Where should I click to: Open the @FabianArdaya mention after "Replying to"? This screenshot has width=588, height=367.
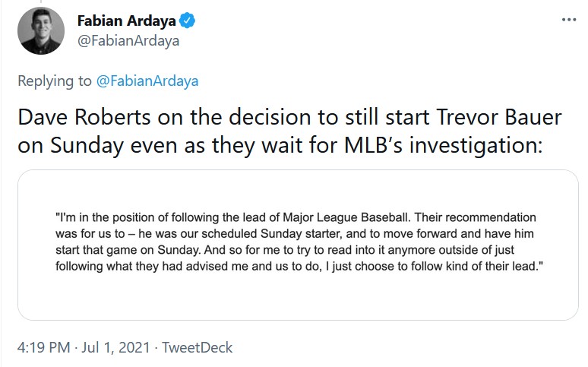coord(148,81)
